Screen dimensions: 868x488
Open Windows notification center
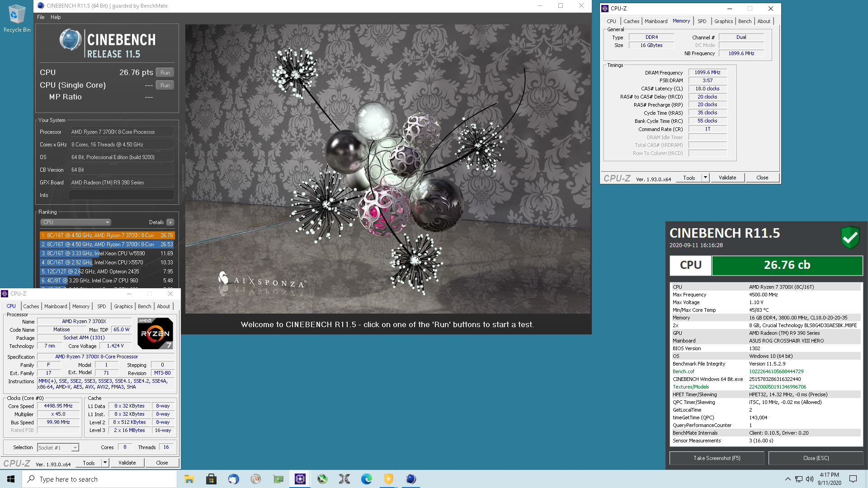point(853,479)
